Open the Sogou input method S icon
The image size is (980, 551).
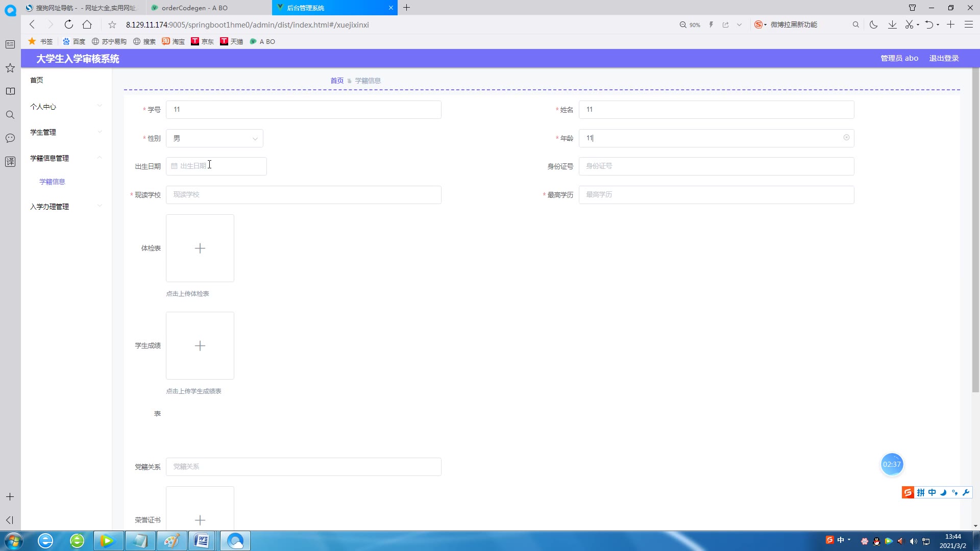tap(908, 492)
